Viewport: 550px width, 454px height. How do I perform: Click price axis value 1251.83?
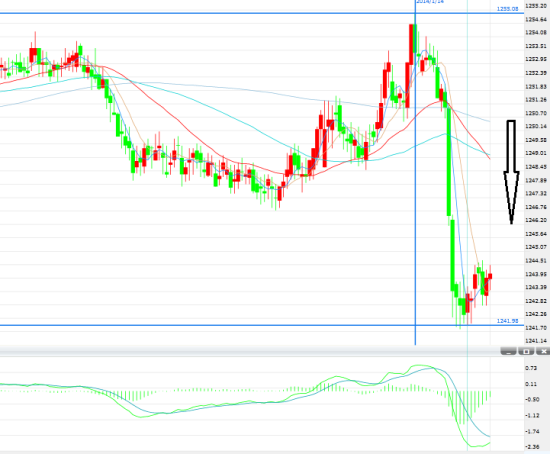[x=536, y=87]
